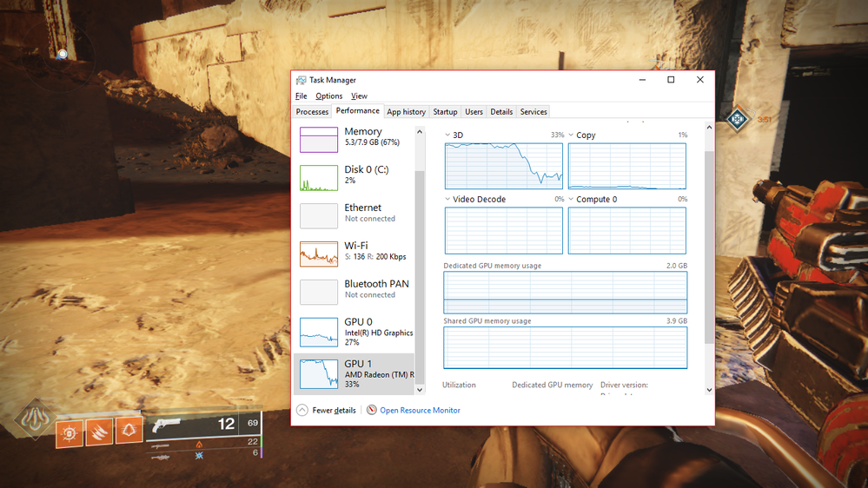Switch to the App history tab
The height and width of the screenshot is (488, 868).
[x=406, y=112]
